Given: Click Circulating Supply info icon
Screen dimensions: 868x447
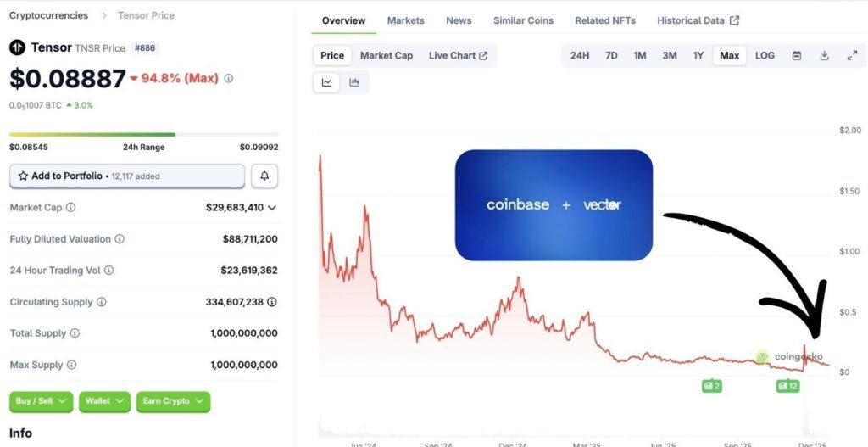Looking at the screenshot, I should click(102, 302).
